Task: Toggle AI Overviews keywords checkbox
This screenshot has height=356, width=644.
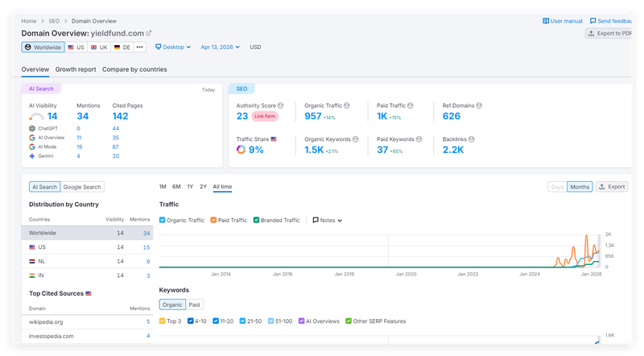Action: pos(301,321)
